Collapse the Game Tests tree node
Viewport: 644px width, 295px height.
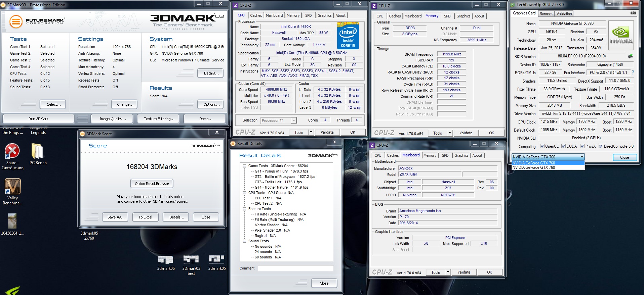click(x=245, y=166)
